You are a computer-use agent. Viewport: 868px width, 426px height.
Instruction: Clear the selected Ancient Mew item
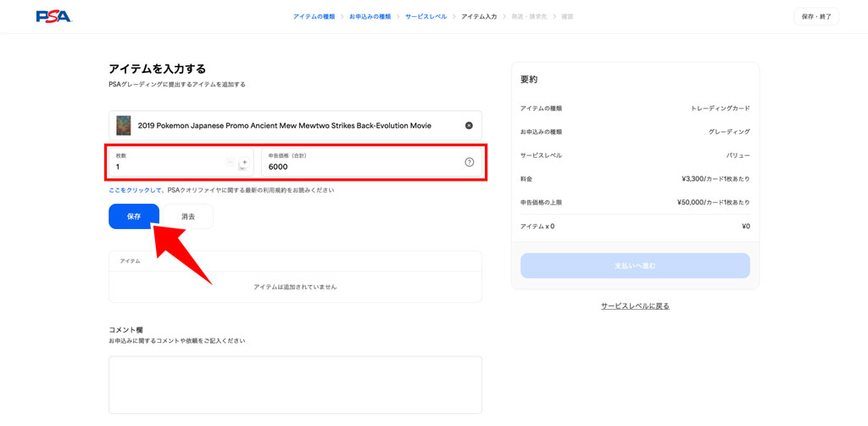pos(469,126)
